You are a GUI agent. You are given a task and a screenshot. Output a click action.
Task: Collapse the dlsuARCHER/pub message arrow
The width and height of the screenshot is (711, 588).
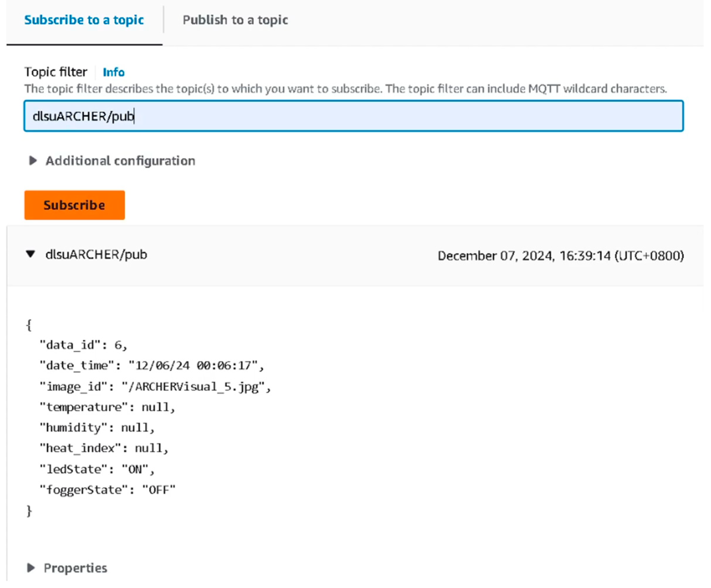coord(30,254)
